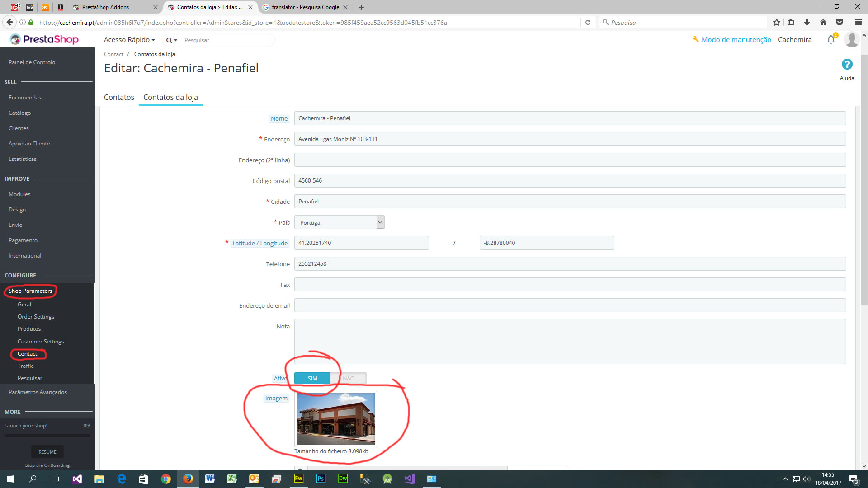
Task: Click the store image thumbnail
Action: (335, 419)
